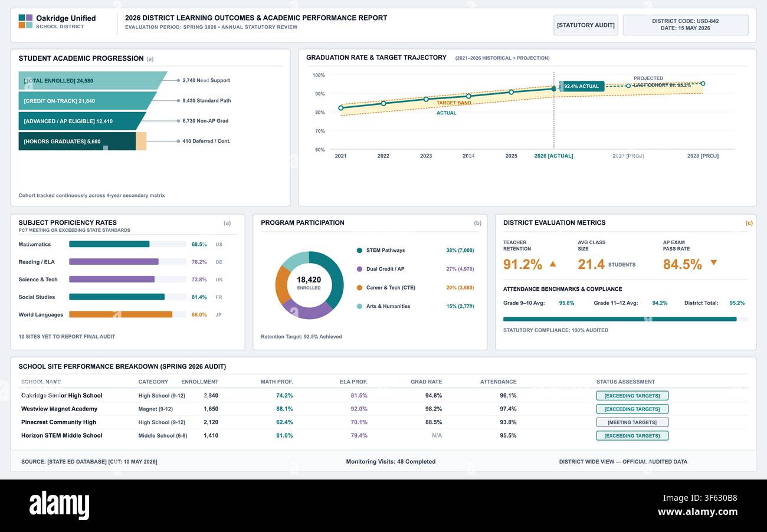Select the 2028 projected graduation data point
Screen dimensions: 767x532
[x=703, y=84]
